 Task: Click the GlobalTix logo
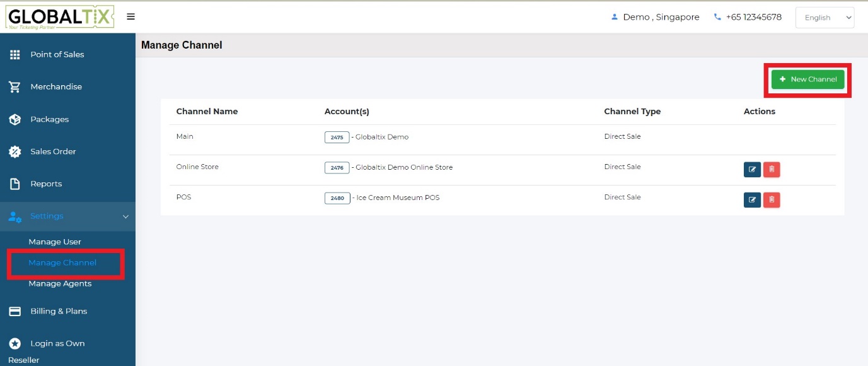click(61, 17)
